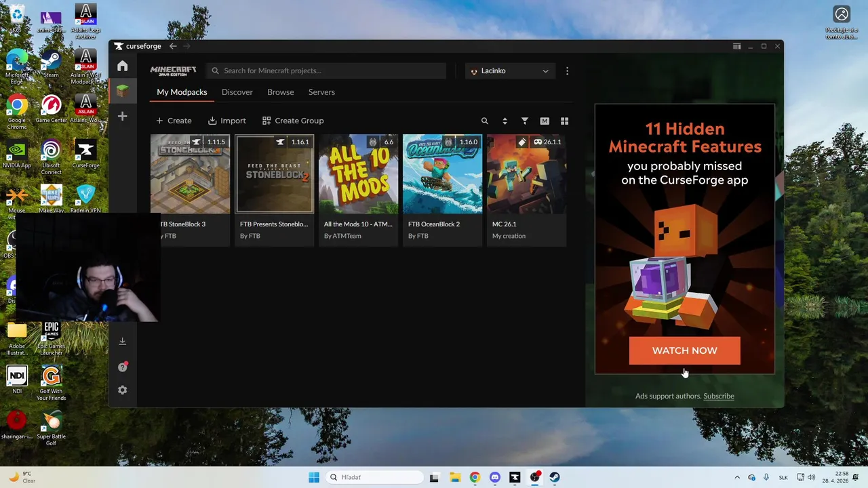This screenshot has width=868, height=488.
Task: Open NVIDIA App desktop shortcut
Action: [x=17, y=154]
